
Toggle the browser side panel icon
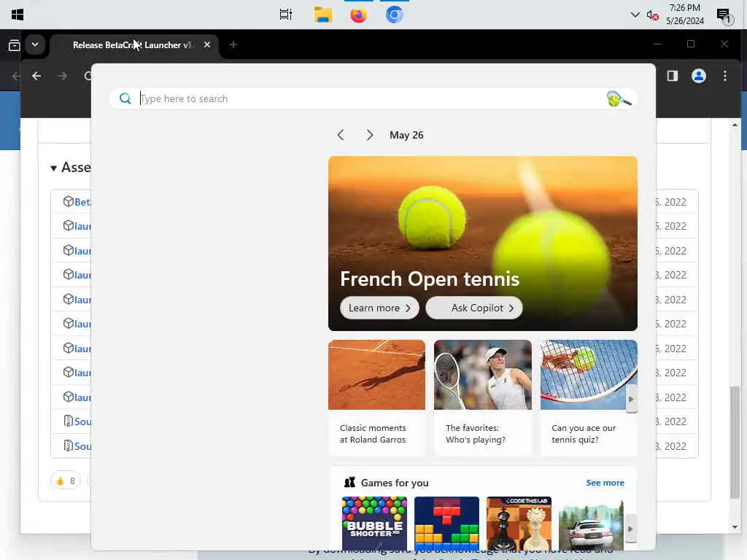(672, 76)
